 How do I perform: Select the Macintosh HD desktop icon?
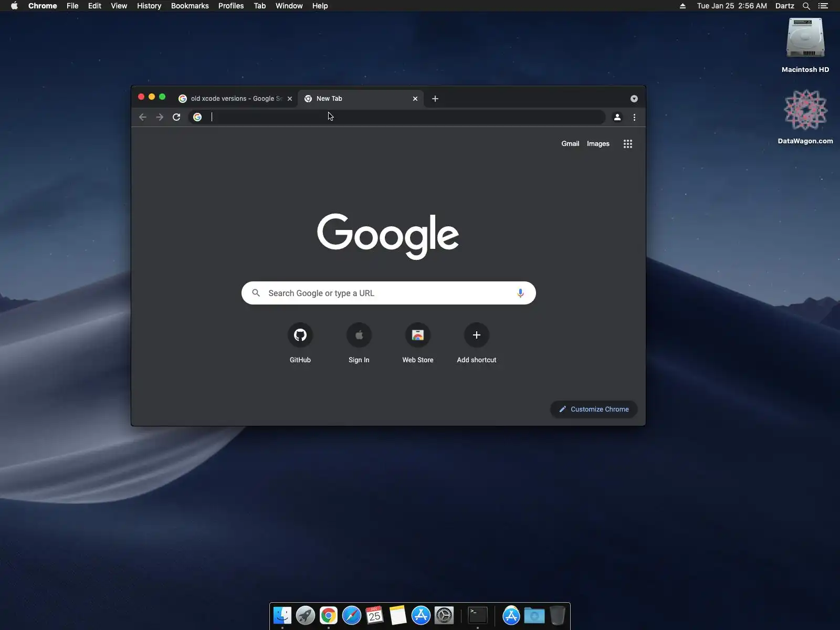click(x=805, y=45)
